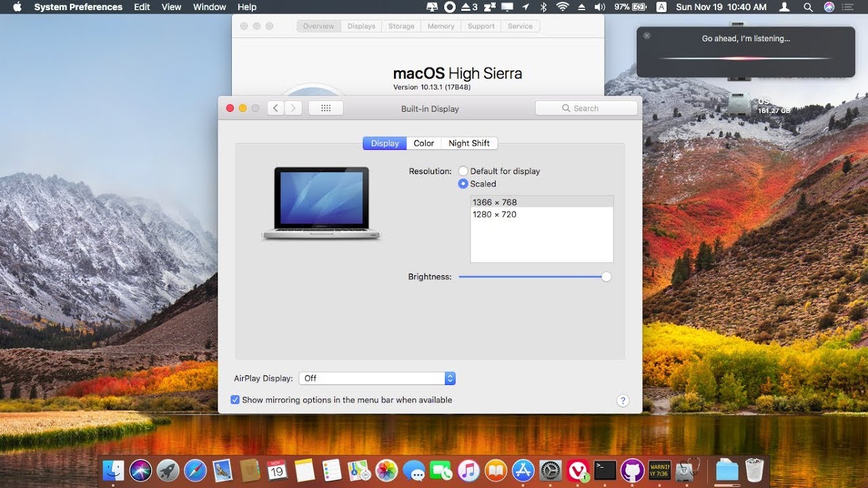Choose 1366 × 768 resolution
Screen dimensions: 868x488
542,202
